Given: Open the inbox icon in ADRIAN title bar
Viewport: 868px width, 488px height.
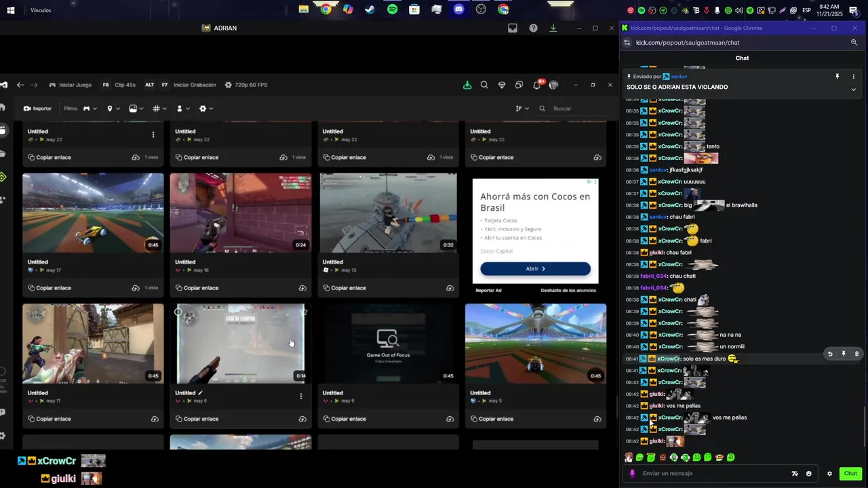Looking at the screenshot, I should tap(513, 28).
